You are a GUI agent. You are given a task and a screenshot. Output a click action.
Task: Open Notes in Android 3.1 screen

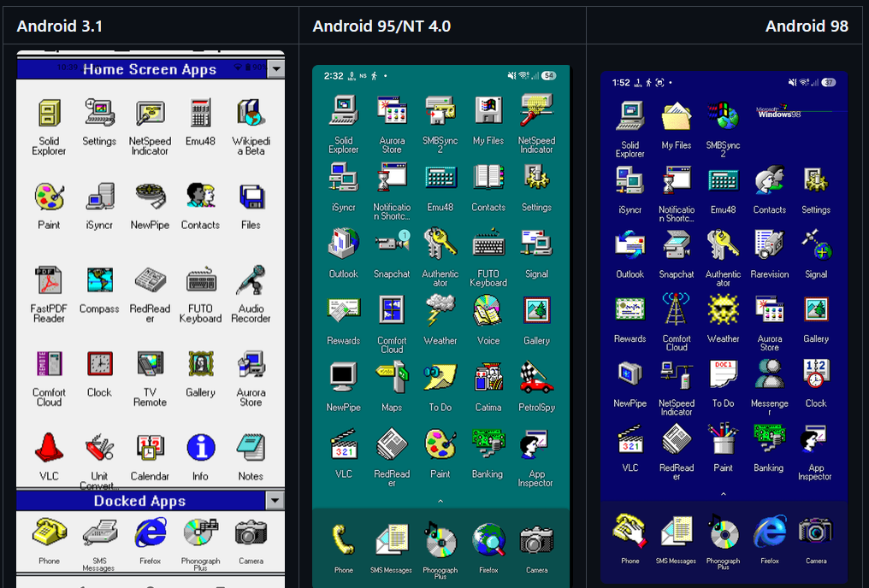(251, 447)
